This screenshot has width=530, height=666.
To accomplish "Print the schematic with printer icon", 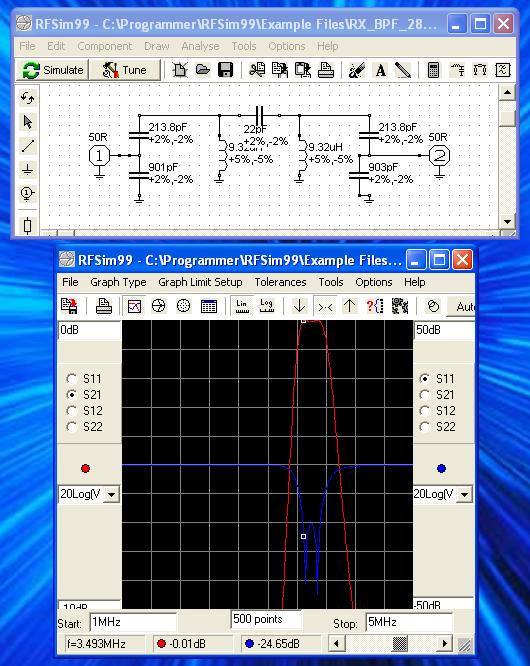I will point(326,70).
